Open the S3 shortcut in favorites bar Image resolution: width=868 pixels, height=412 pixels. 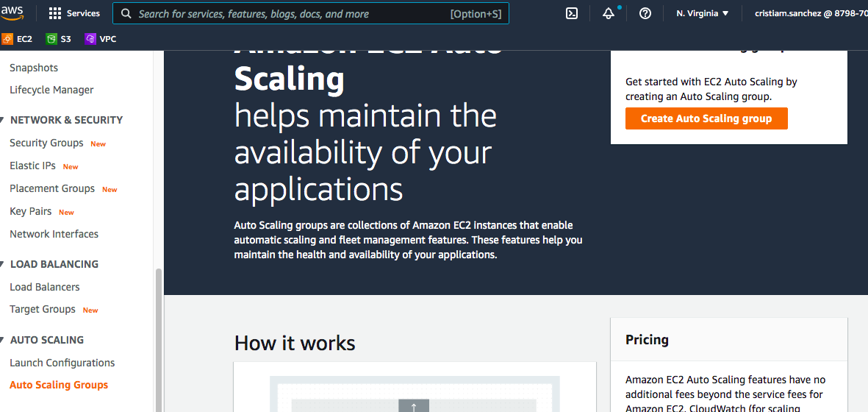coord(59,39)
